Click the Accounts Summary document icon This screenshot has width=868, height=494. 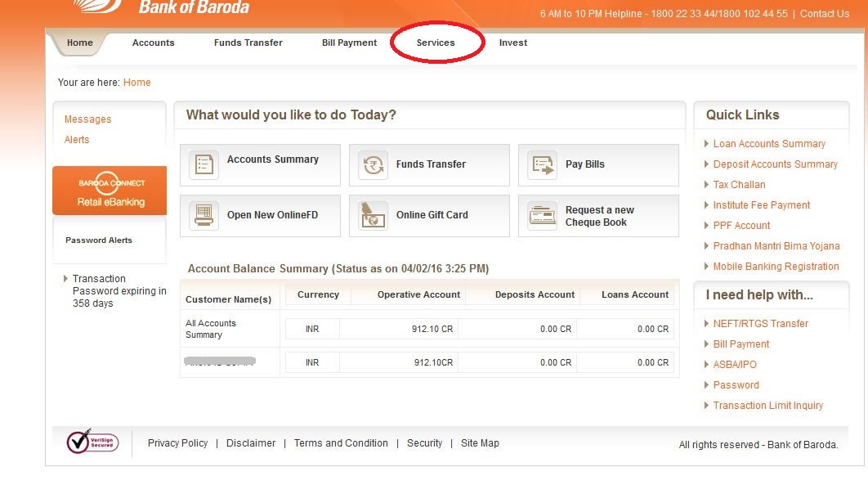[204, 165]
